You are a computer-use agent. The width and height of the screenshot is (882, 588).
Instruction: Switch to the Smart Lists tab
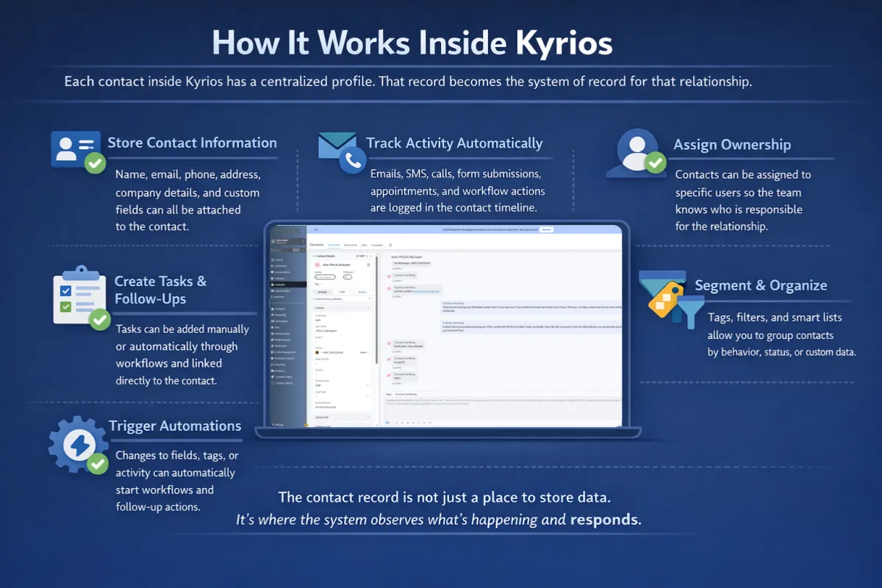pyautogui.click(x=334, y=245)
